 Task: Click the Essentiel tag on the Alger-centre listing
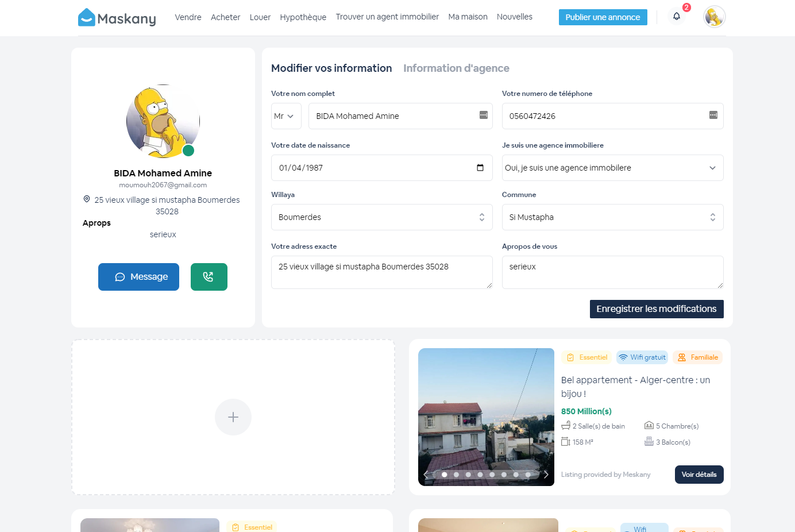click(586, 357)
